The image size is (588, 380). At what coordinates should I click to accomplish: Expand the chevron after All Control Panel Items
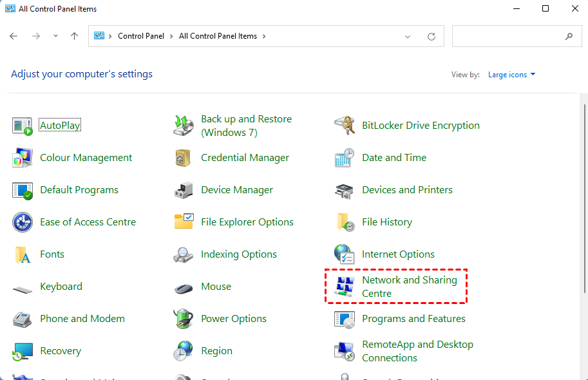pos(264,36)
